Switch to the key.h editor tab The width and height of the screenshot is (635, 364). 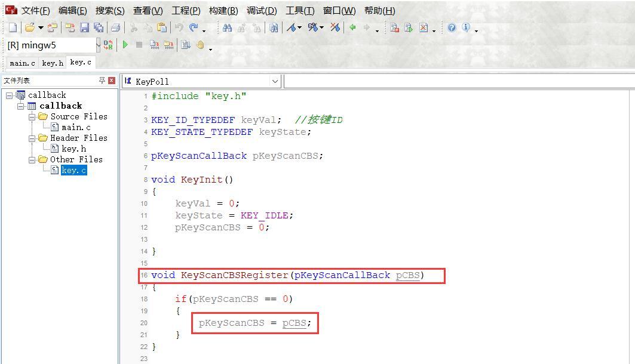tap(53, 63)
